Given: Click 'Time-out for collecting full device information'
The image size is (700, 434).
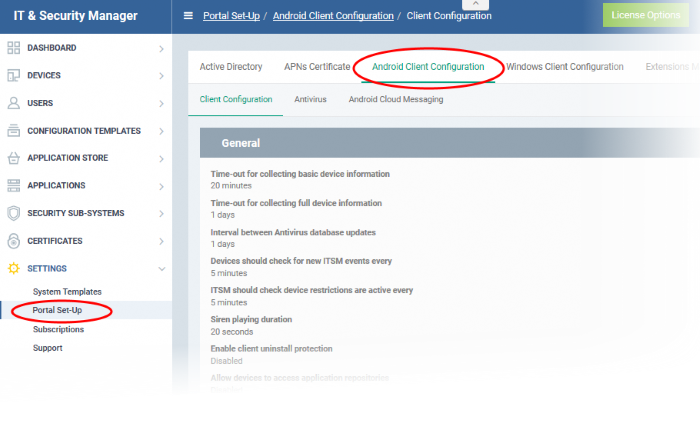Looking at the screenshot, I should (296, 203).
